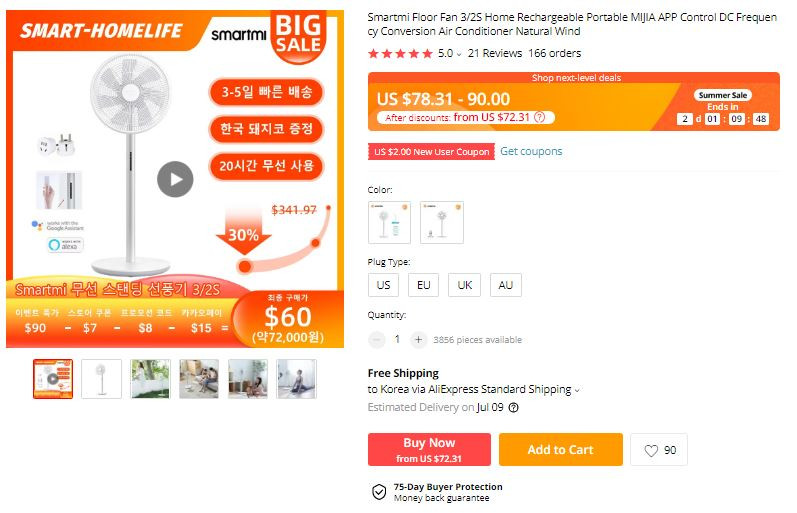Decrease quantity with minus button
This screenshot has width=797, height=513.
tap(377, 340)
